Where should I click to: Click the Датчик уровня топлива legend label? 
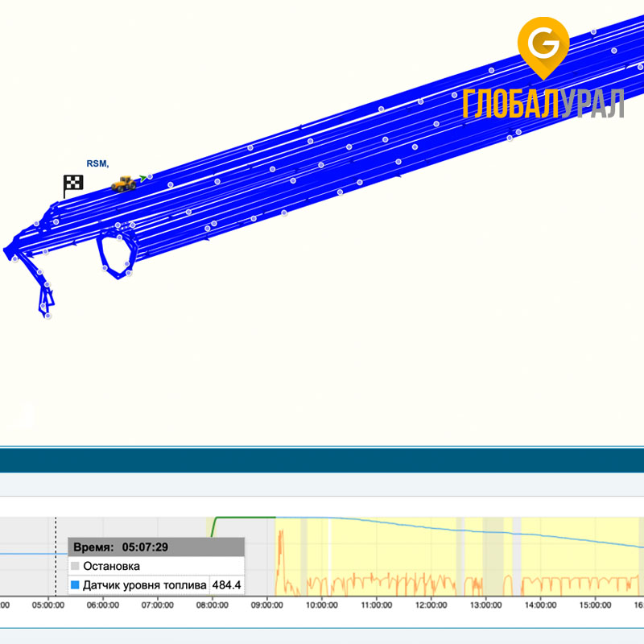(x=145, y=585)
